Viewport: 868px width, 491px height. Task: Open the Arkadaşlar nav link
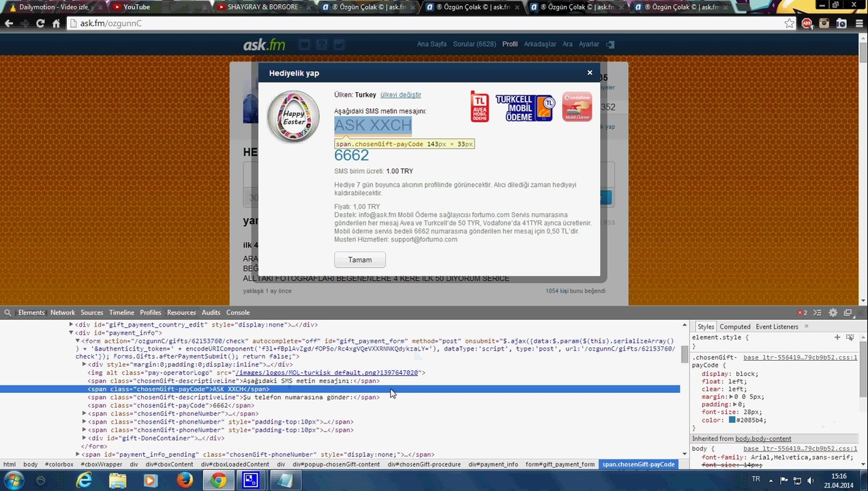[x=540, y=44]
